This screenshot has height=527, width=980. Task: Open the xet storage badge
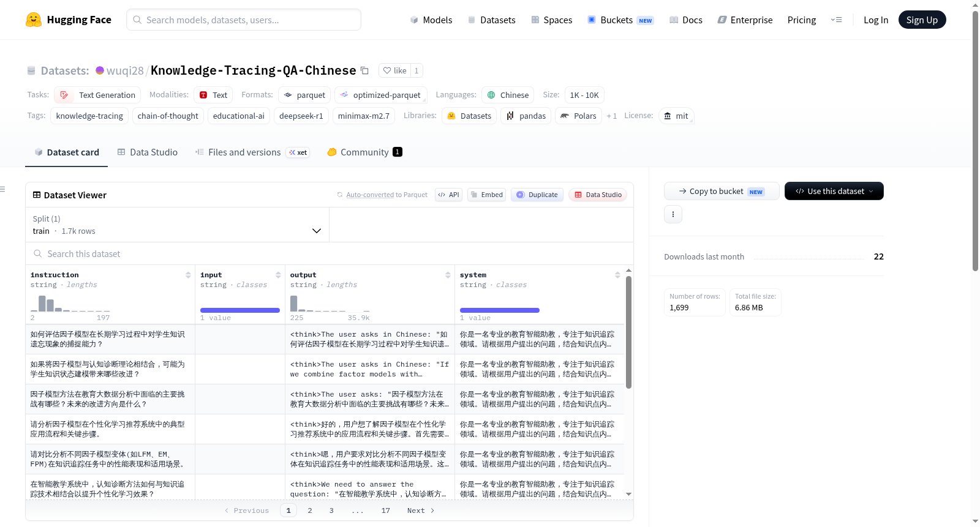(x=298, y=152)
